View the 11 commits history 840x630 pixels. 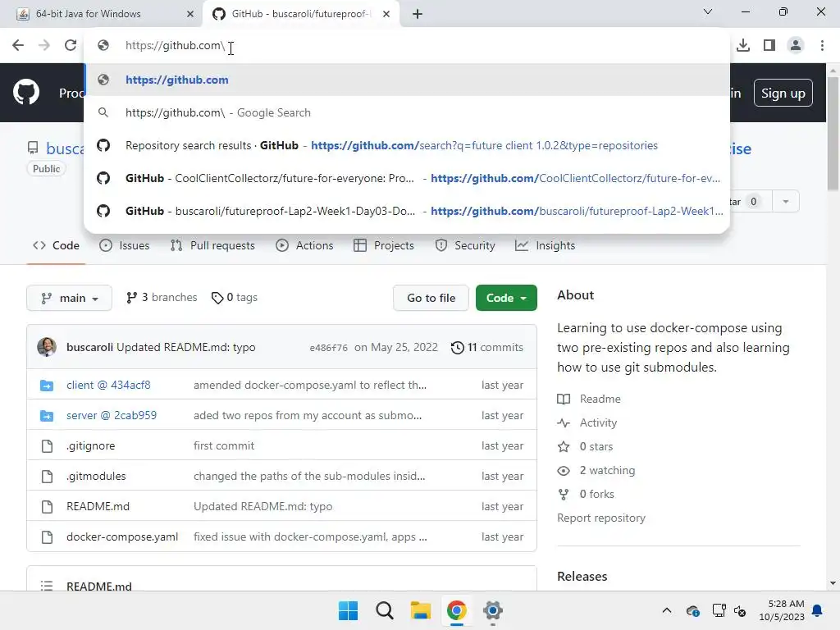[x=487, y=347]
